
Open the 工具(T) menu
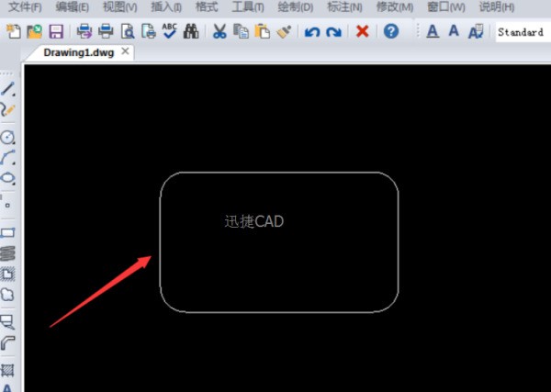pos(248,6)
